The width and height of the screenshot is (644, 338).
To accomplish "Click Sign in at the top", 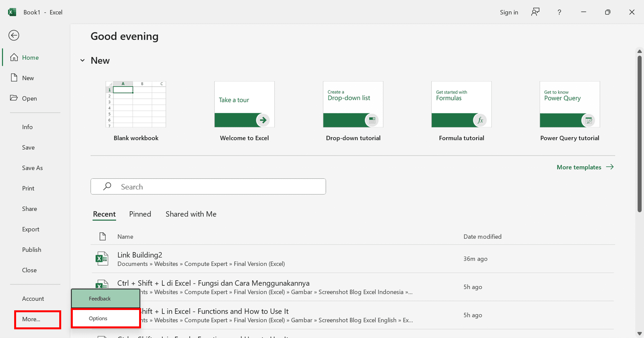I will coord(509,12).
